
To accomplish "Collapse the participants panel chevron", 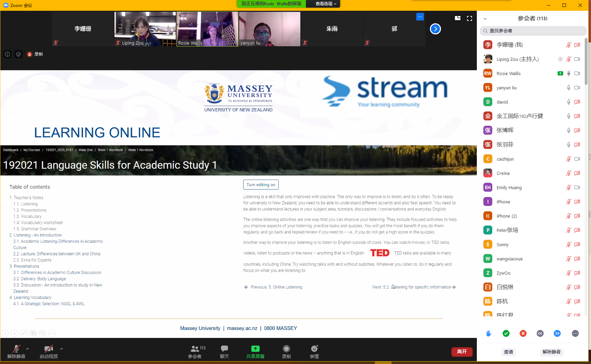I will point(485,19).
